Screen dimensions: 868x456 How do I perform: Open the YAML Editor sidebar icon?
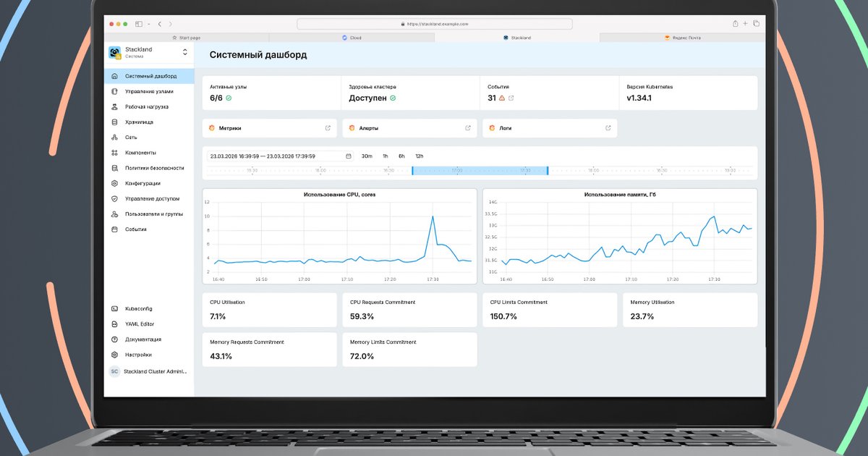coord(114,324)
